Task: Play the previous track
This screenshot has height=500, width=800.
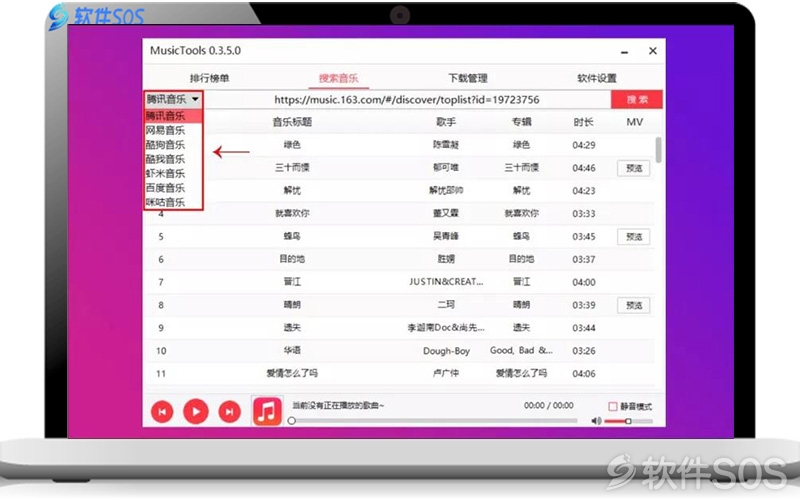Action: (x=162, y=412)
